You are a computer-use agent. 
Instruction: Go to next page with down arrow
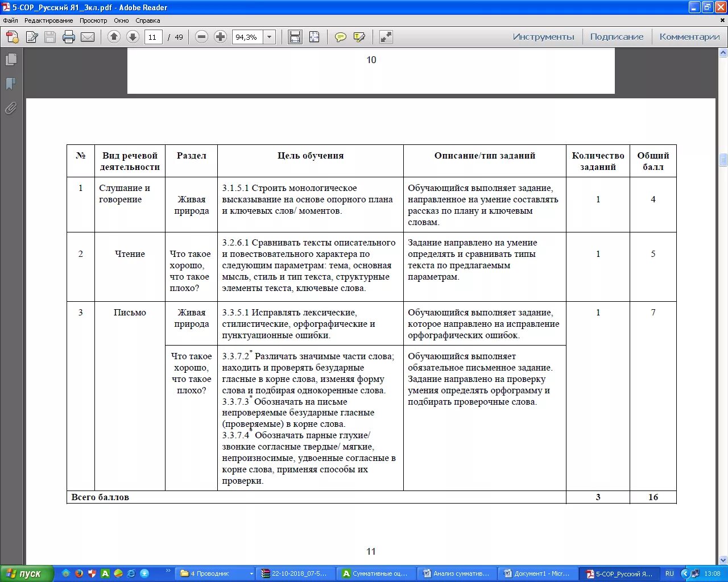(x=133, y=37)
